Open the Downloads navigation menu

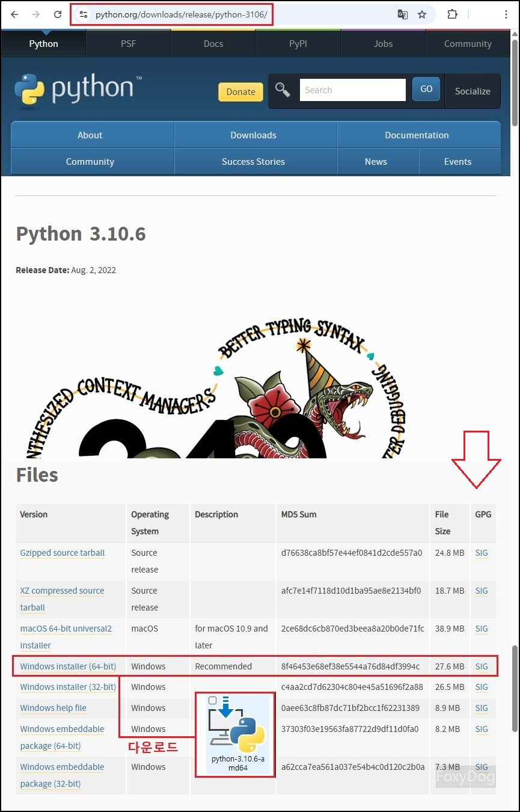pos(253,135)
